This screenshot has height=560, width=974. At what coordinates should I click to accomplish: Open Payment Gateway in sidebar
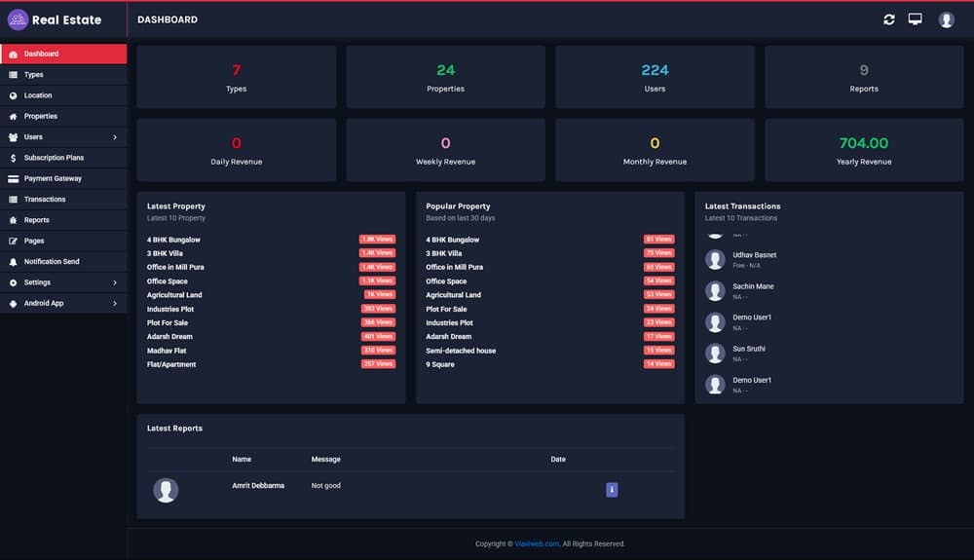(63, 179)
